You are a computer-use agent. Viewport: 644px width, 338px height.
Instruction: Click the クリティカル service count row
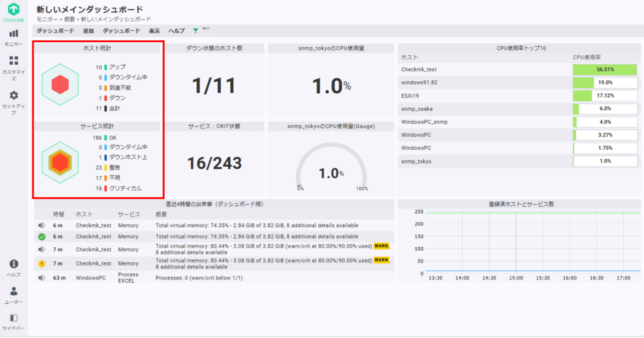(x=119, y=188)
